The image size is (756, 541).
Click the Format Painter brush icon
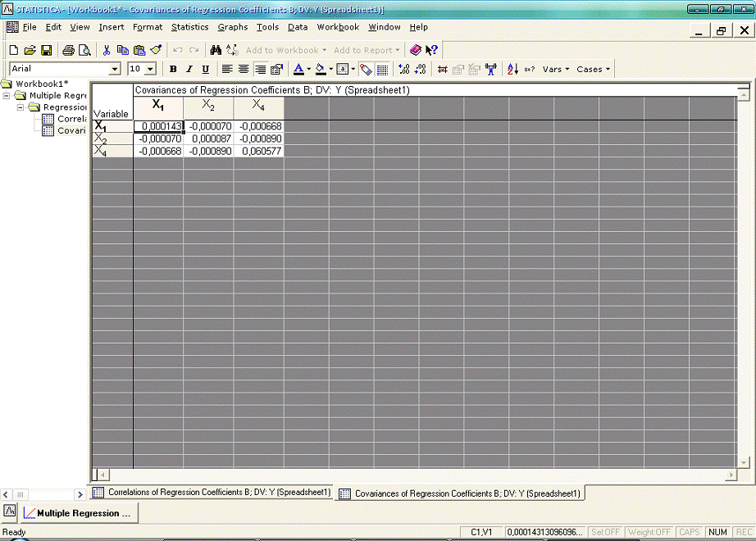click(156, 50)
